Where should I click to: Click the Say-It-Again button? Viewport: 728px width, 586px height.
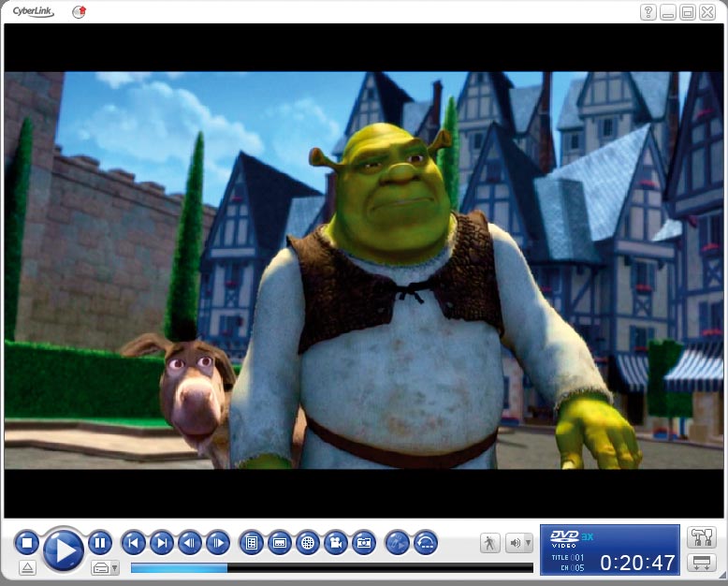[x=398, y=542]
